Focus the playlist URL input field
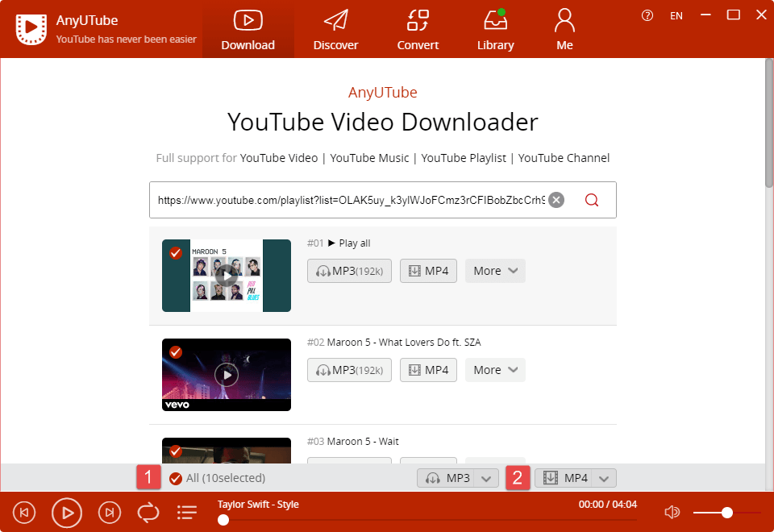774x532 pixels. point(351,200)
